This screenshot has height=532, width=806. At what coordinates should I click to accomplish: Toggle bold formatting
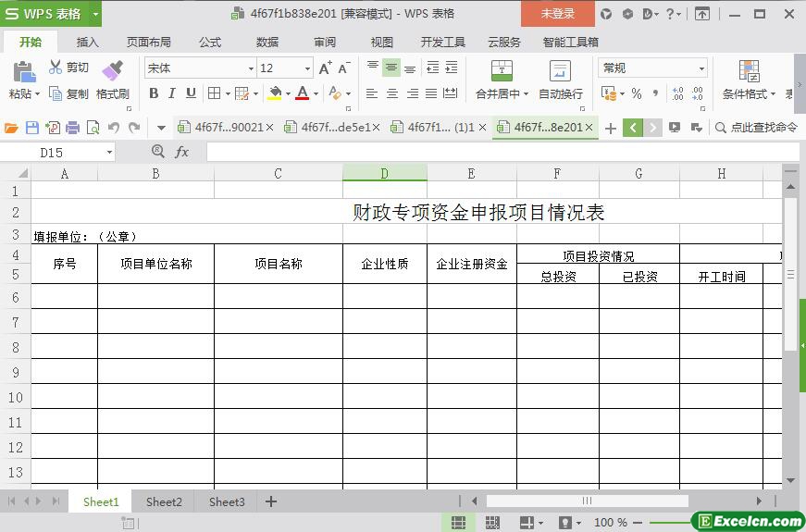[154, 93]
